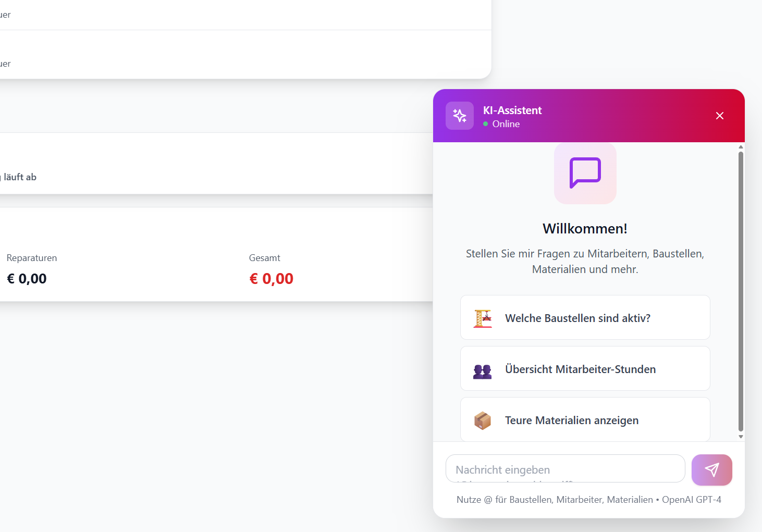Click the Reparaturen € 0,00 amount
The width and height of the screenshot is (762, 532).
[27, 279]
